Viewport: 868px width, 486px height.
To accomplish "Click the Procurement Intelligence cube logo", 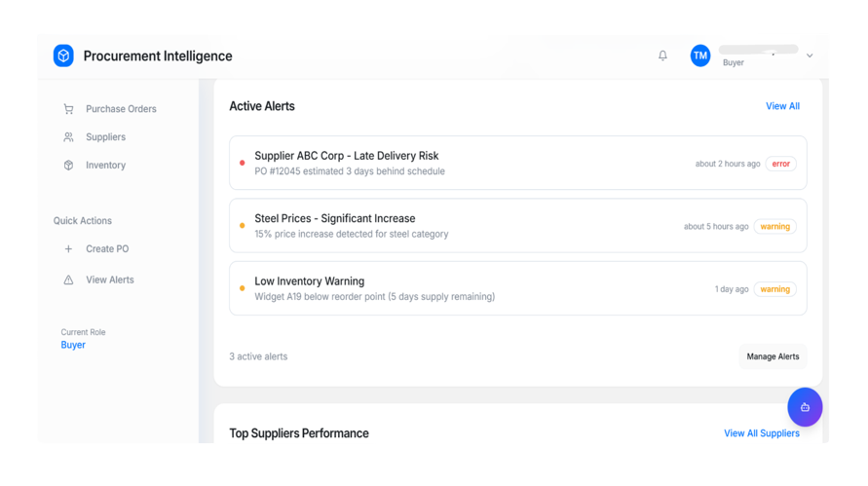I will pos(63,56).
